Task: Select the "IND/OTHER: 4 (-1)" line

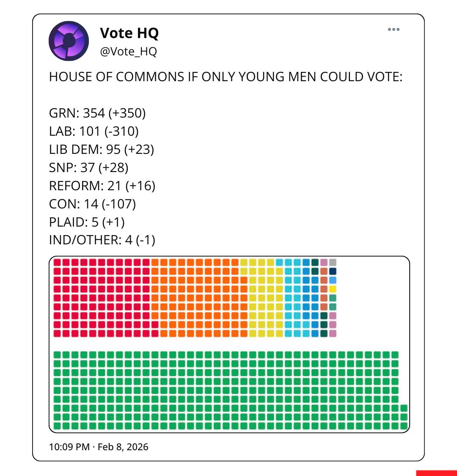Action: (102, 241)
